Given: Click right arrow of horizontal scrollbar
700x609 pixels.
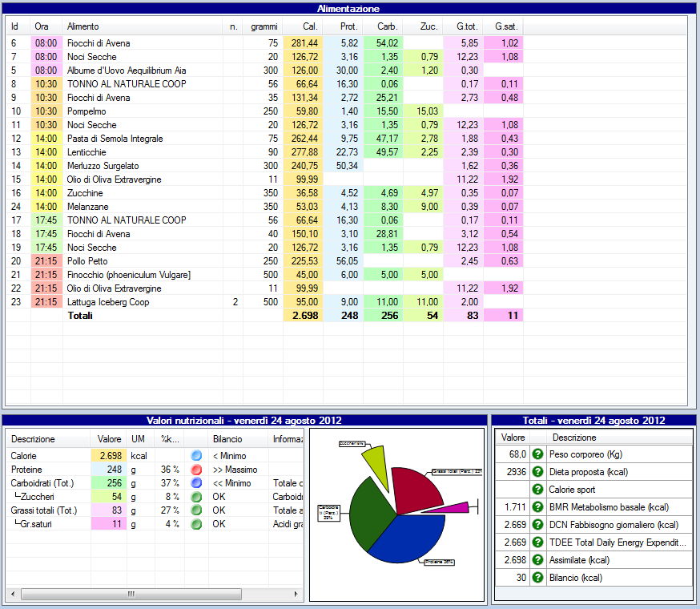Looking at the screenshot, I should pos(296,594).
